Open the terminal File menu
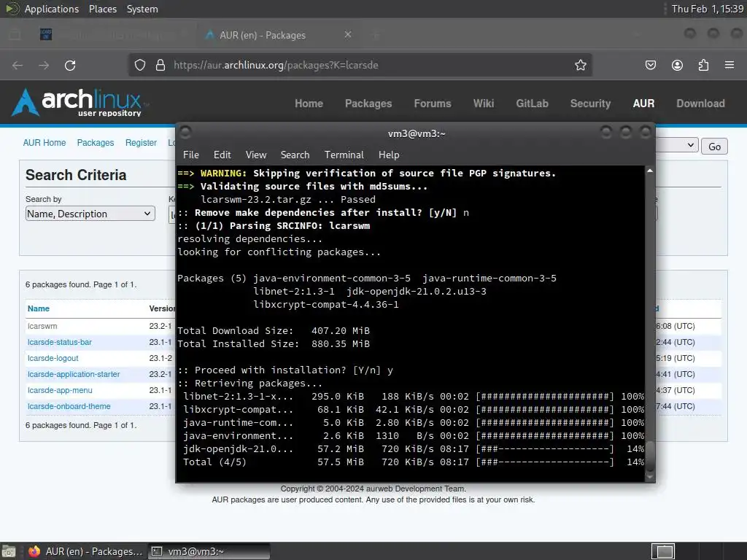This screenshot has height=560, width=747. tap(191, 155)
